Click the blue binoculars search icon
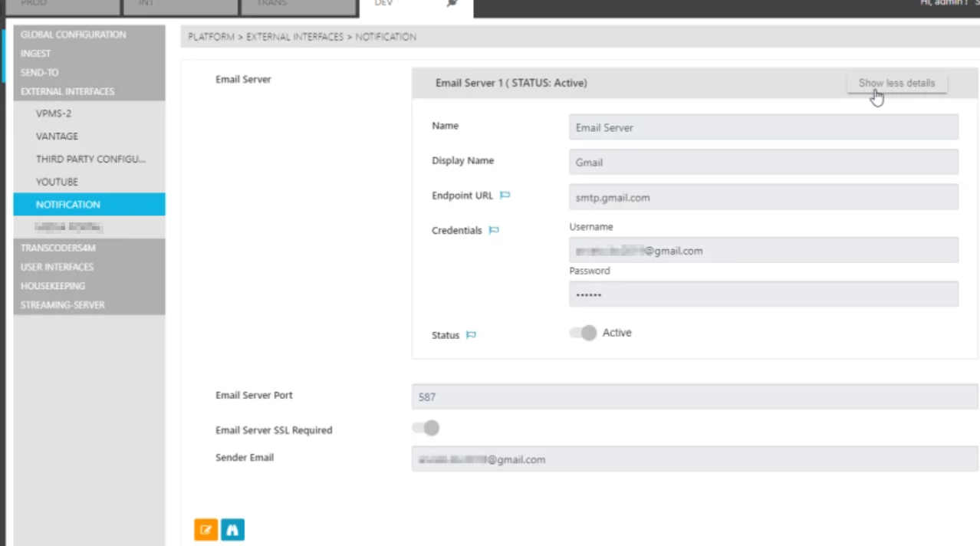This screenshot has width=980, height=546. pyautogui.click(x=233, y=530)
